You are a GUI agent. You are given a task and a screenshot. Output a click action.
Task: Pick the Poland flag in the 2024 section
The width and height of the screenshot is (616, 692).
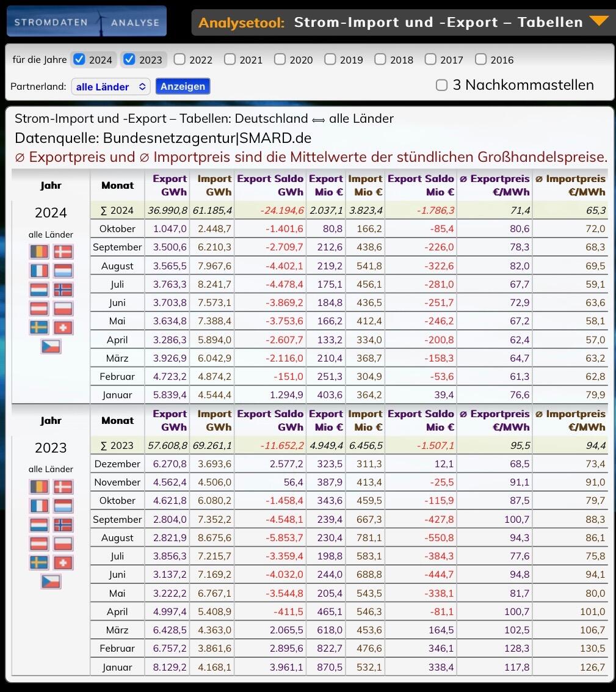coord(63,308)
